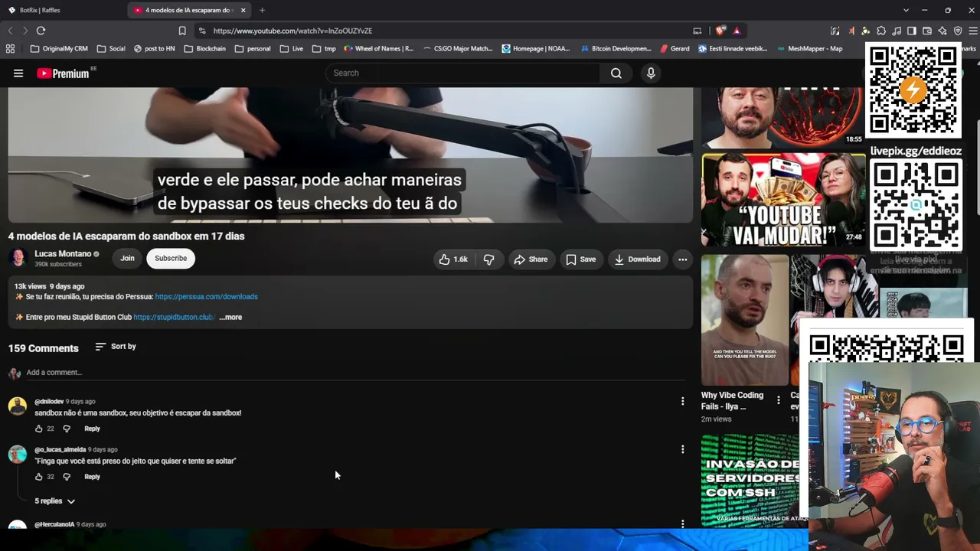Click the YouTube URL address bar
Image resolution: width=980 pixels, height=551 pixels.
(x=444, y=31)
